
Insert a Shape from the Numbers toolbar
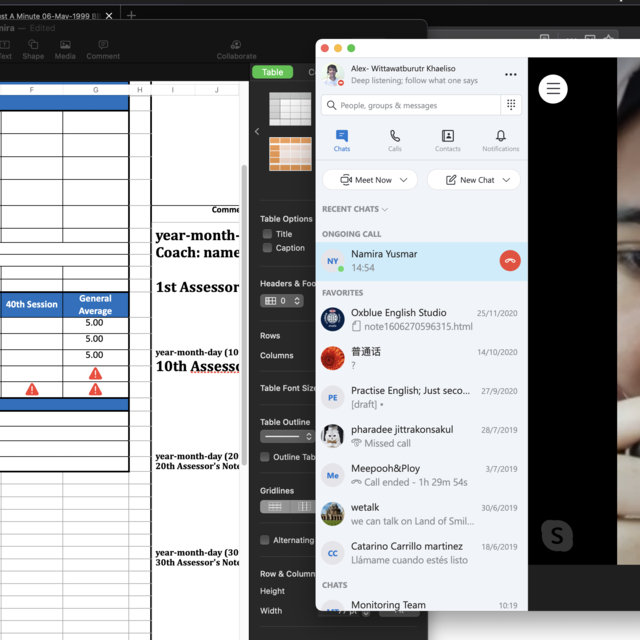(33, 49)
